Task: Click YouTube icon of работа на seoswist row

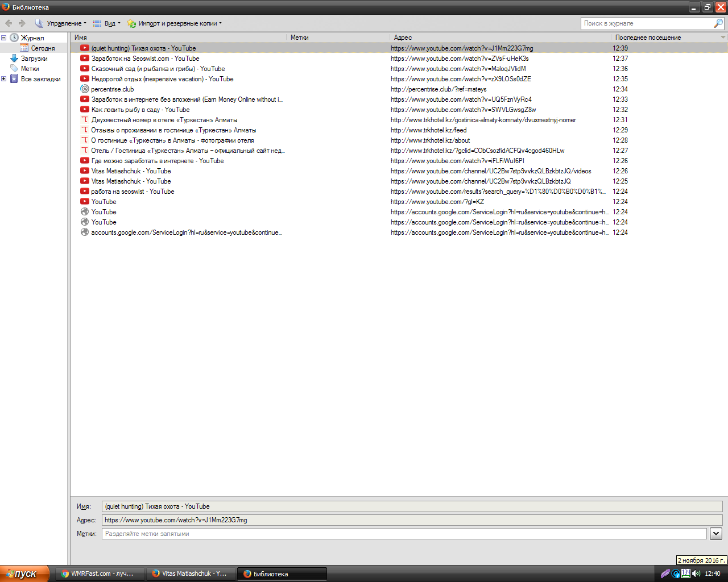Action: pos(85,192)
